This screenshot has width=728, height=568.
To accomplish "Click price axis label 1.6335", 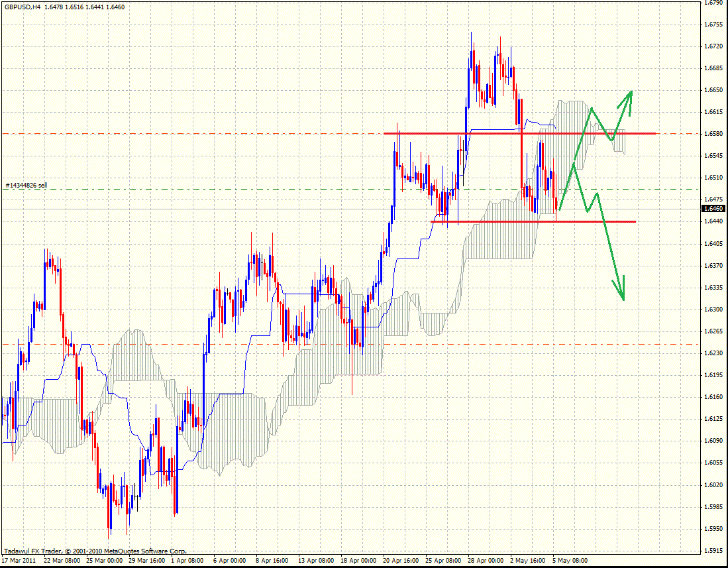I will pyautogui.click(x=713, y=288).
